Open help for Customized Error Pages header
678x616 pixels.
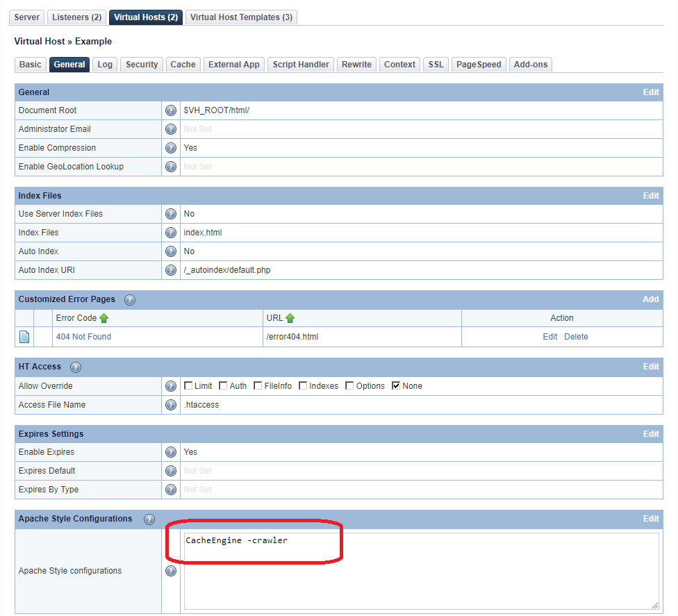(130, 299)
